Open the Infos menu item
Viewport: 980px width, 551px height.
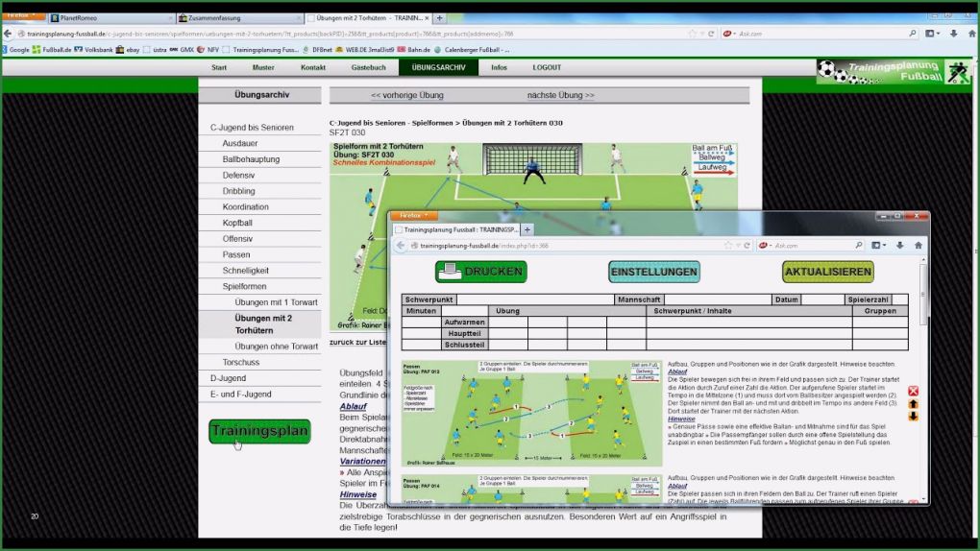pos(499,67)
